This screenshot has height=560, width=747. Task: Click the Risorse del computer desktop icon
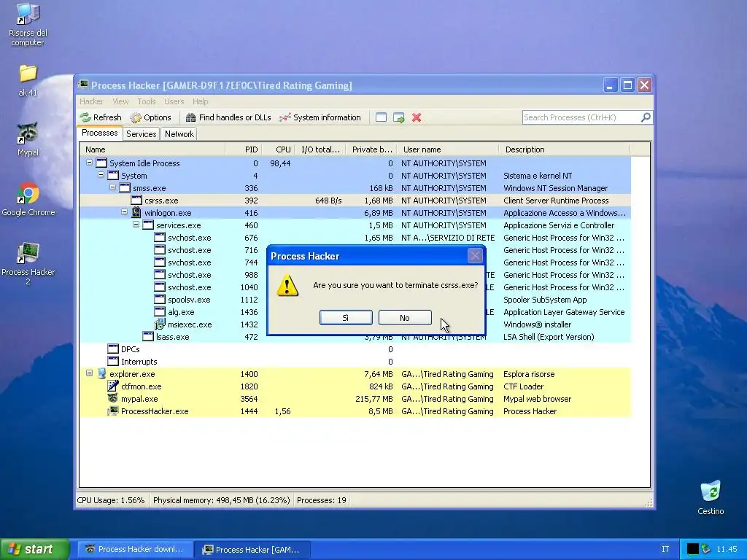pyautogui.click(x=28, y=26)
